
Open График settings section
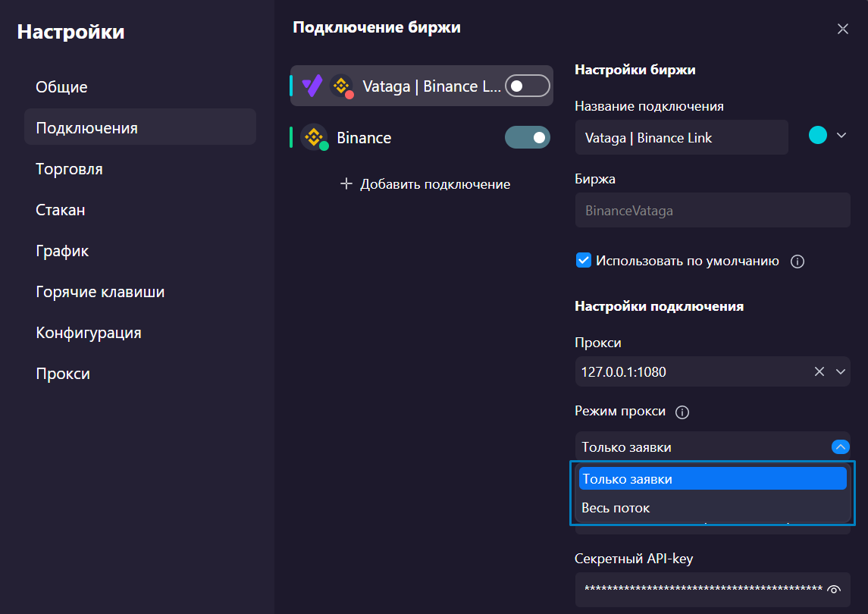click(140, 251)
